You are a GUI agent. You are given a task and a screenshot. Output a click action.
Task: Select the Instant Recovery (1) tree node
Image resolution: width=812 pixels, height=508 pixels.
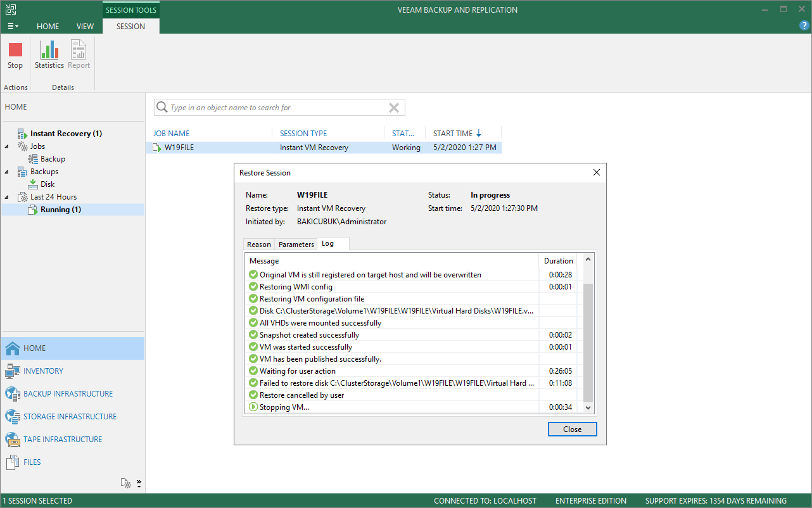(x=66, y=134)
